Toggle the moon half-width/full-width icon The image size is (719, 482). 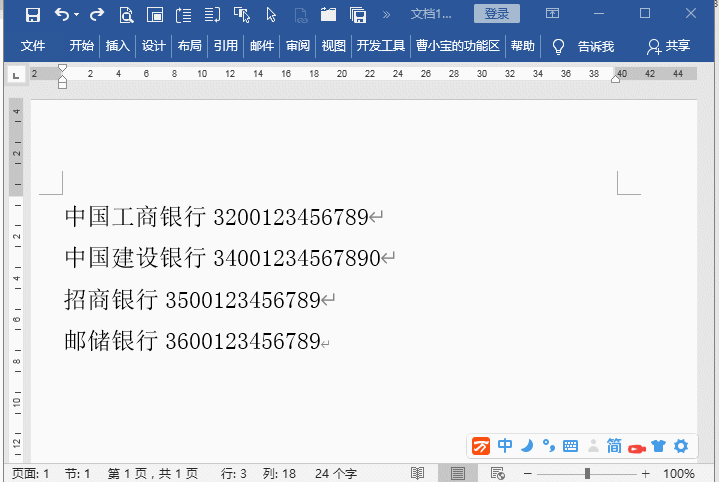(x=527, y=445)
